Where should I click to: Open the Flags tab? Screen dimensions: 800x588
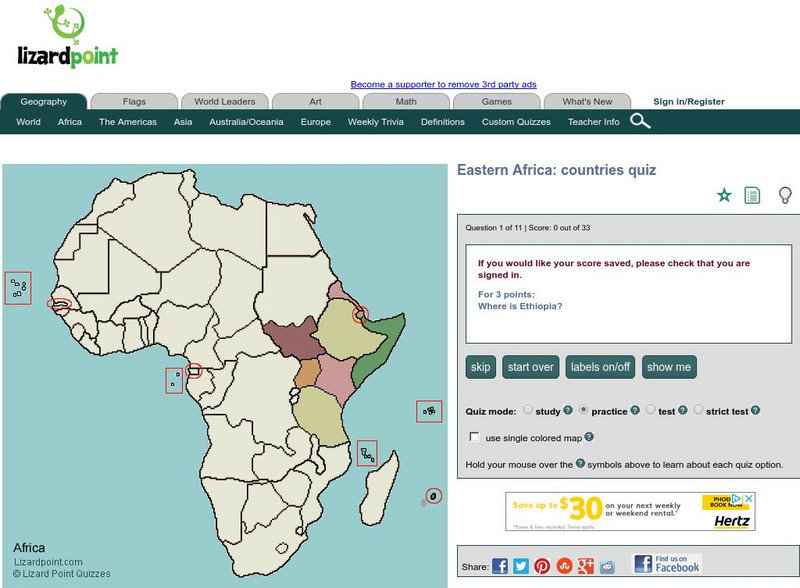point(134,102)
